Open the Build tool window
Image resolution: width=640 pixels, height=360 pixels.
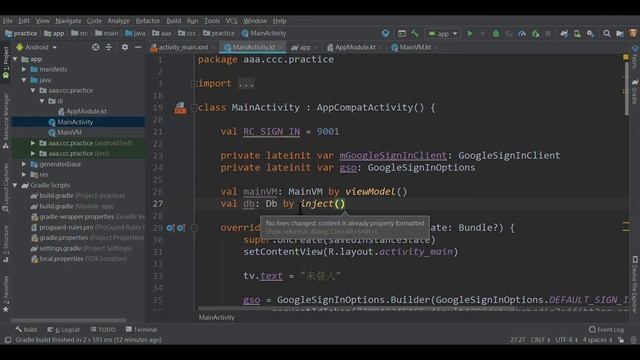point(26,329)
